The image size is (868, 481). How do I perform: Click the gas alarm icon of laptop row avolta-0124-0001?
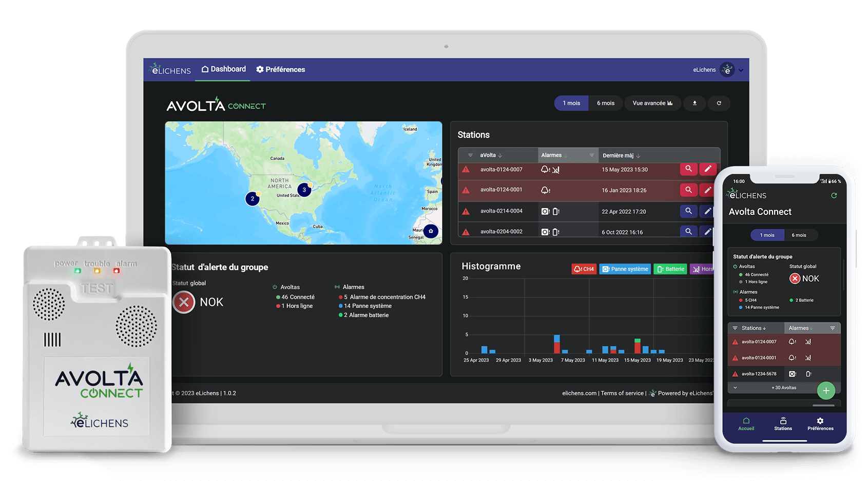click(x=546, y=190)
